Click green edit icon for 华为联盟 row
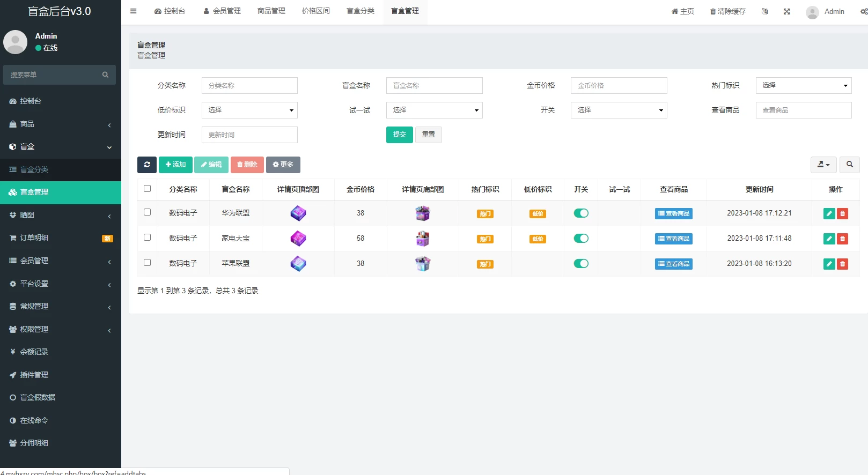This screenshot has height=475, width=868. click(x=829, y=213)
